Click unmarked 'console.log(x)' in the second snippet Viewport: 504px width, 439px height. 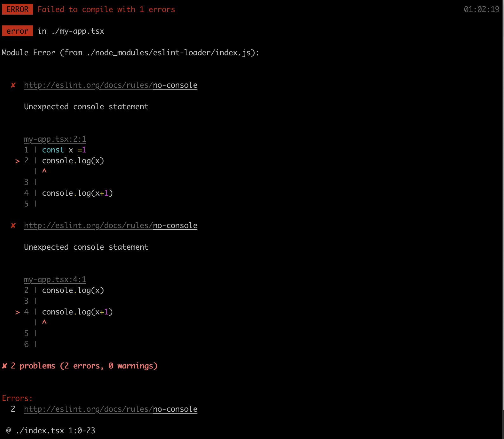pyautogui.click(x=73, y=290)
